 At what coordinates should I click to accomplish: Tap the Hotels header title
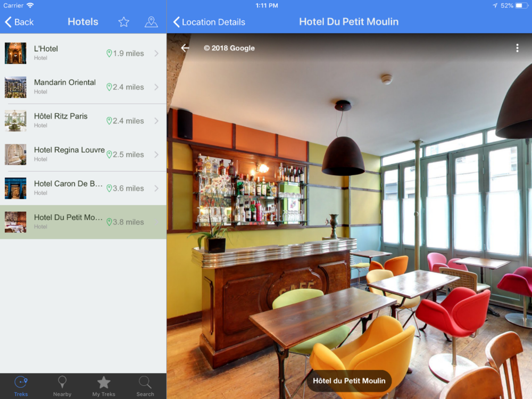pos(83,22)
